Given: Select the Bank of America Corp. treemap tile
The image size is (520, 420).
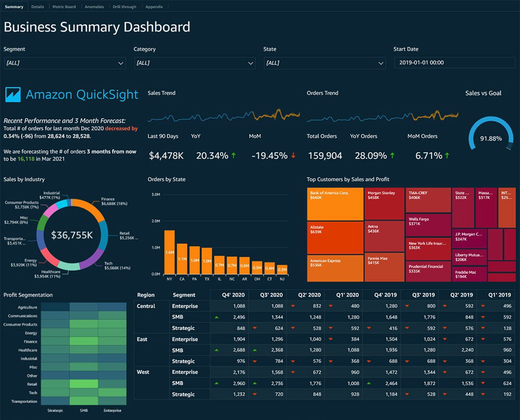Looking at the screenshot, I should pos(335,204).
